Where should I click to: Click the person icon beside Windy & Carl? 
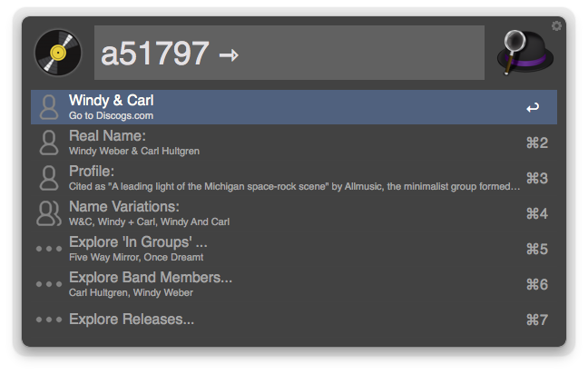point(49,107)
